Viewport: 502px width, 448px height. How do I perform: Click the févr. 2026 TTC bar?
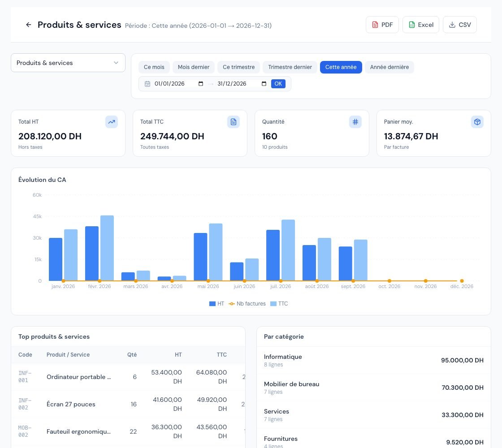click(x=107, y=248)
